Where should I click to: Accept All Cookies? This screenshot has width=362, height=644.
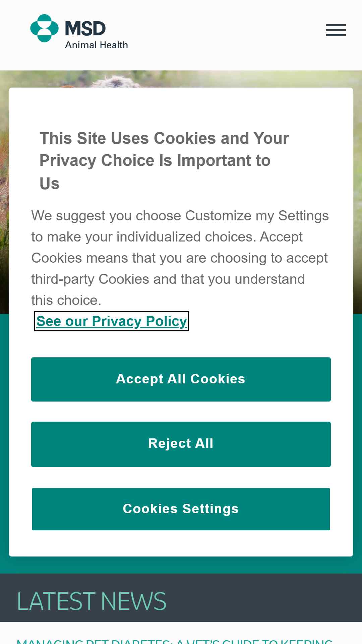(181, 379)
